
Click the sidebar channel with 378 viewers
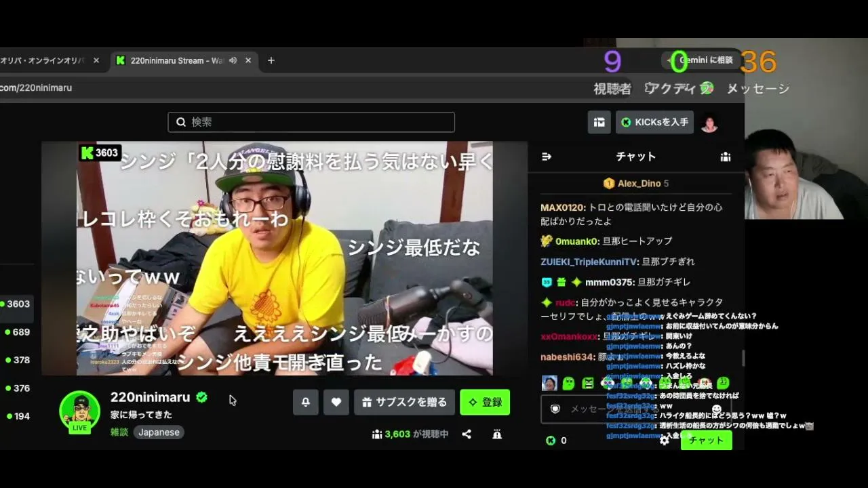[16, 360]
